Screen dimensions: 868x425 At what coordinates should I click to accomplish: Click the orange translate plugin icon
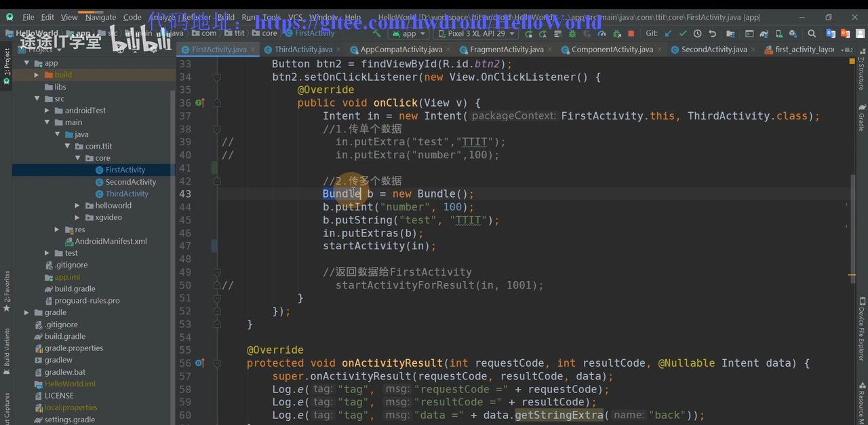point(845,33)
